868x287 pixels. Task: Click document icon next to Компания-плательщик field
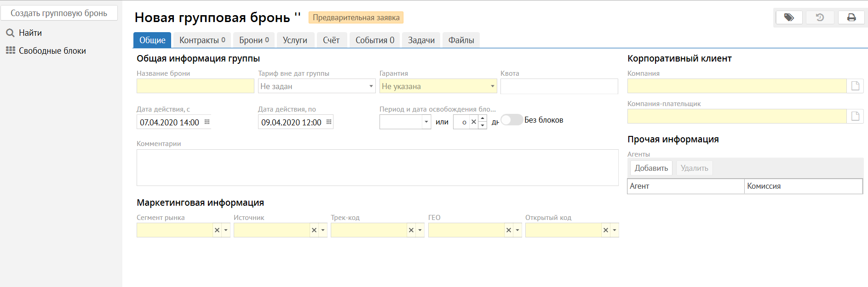click(x=855, y=116)
